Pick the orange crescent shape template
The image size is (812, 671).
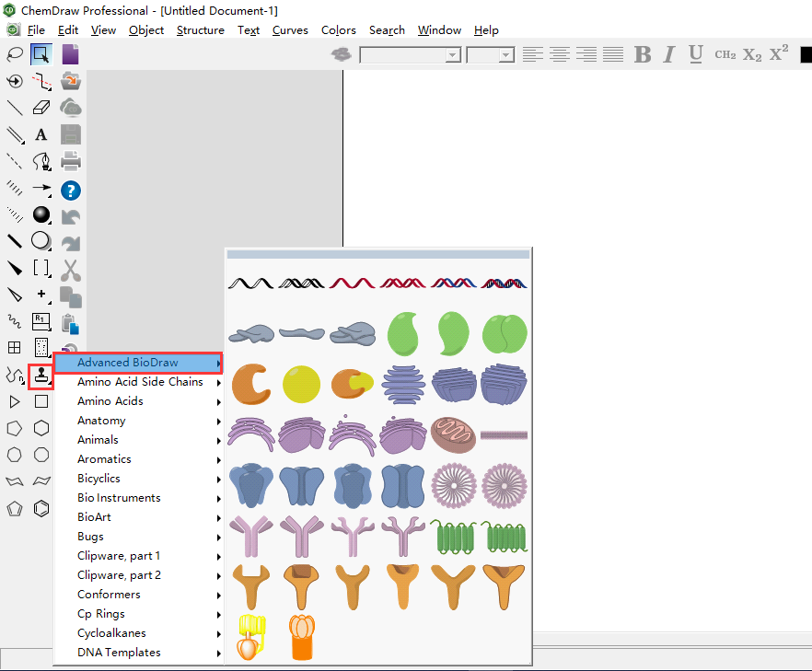coord(251,384)
